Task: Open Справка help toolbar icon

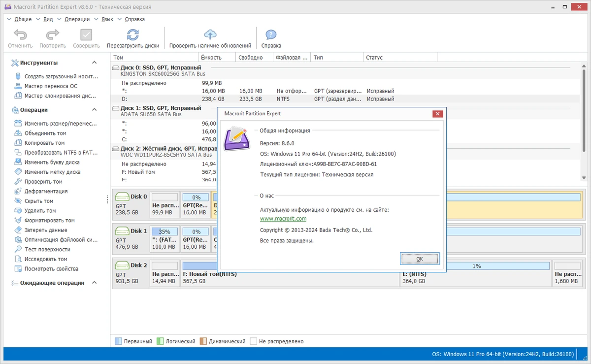Action: pyautogui.click(x=271, y=35)
